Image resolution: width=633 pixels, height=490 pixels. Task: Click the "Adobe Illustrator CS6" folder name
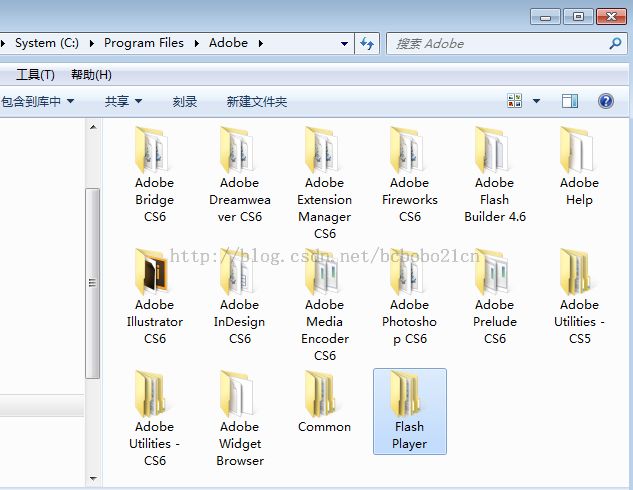pyautogui.click(x=155, y=322)
